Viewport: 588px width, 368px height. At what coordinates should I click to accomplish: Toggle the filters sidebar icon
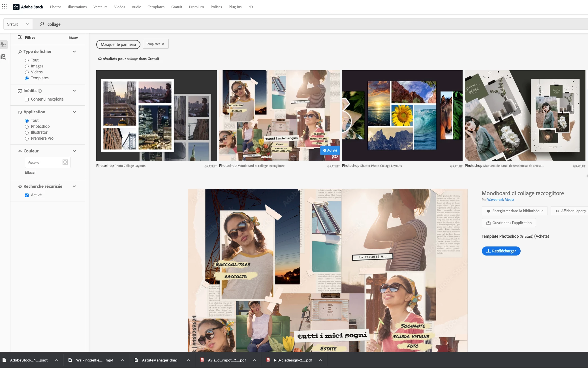pos(3,44)
